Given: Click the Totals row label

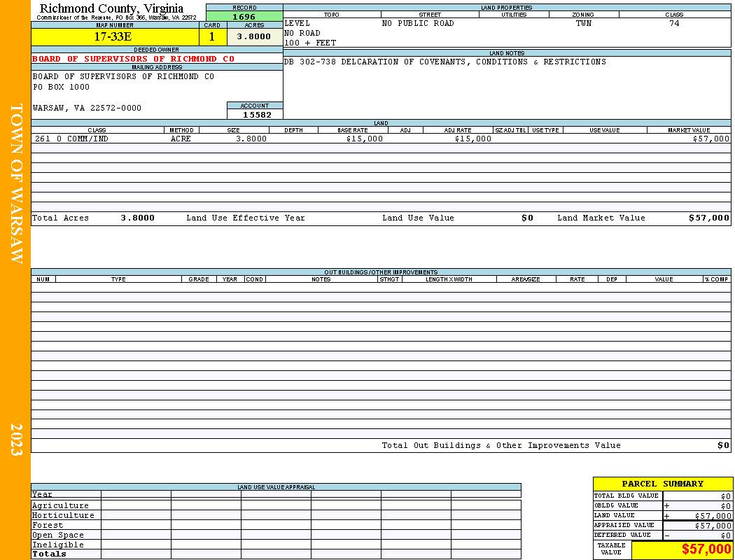Looking at the screenshot, I should pyautogui.click(x=49, y=554).
